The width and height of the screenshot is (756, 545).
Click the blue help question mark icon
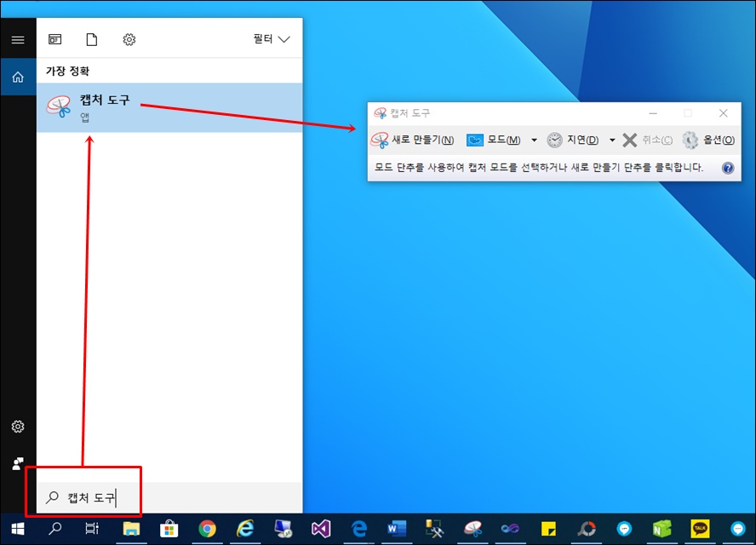[728, 168]
